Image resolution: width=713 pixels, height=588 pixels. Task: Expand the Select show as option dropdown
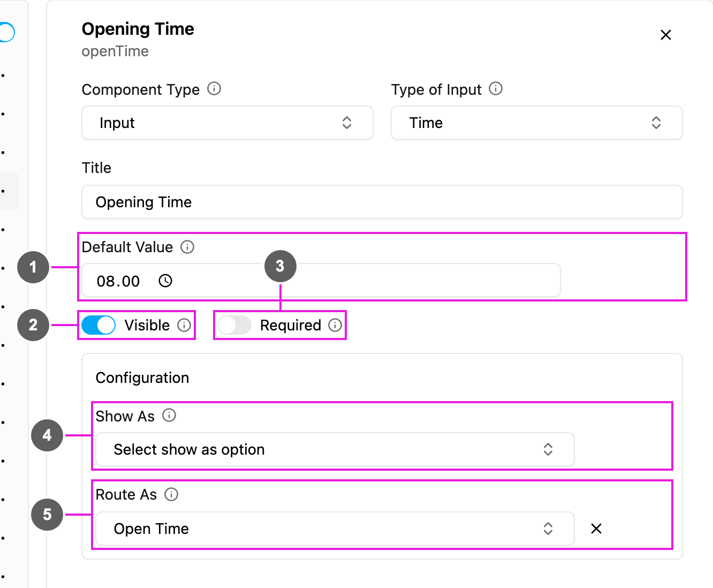pos(335,449)
